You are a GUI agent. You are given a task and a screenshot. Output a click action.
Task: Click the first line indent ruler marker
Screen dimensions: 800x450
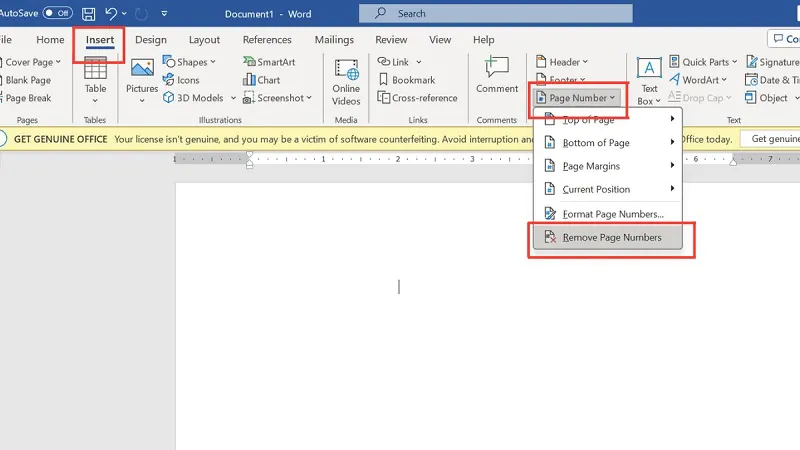[x=249, y=155]
